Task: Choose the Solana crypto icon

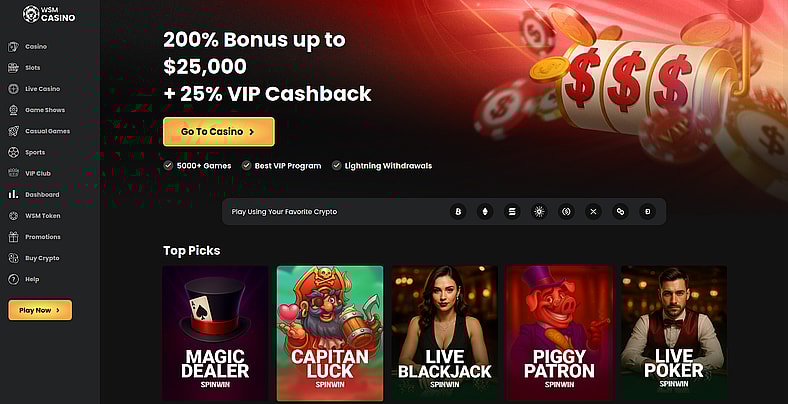Action: (513, 212)
